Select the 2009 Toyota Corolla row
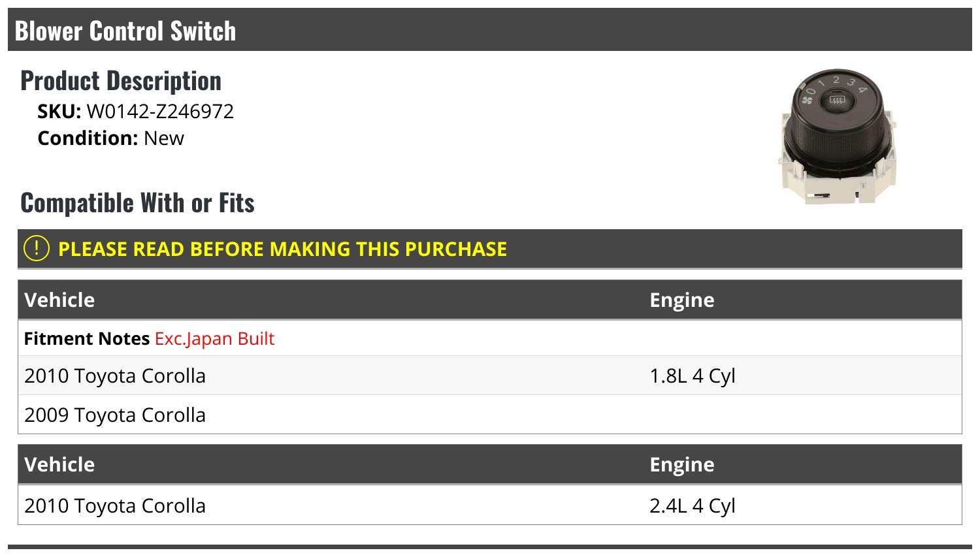Image resolution: width=980 pixels, height=557 pixels. [x=490, y=415]
